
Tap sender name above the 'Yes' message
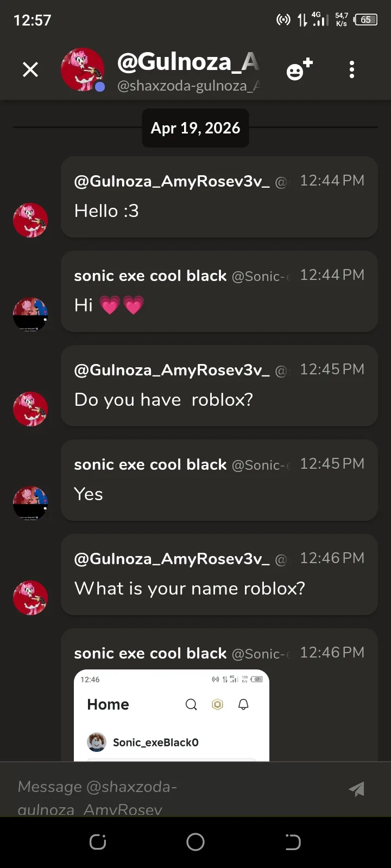click(x=150, y=465)
